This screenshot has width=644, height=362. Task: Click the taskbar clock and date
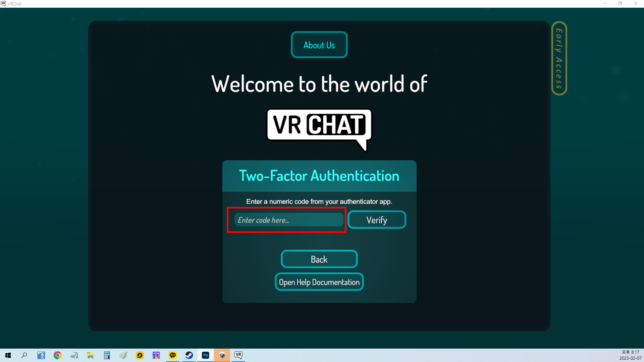click(x=630, y=355)
